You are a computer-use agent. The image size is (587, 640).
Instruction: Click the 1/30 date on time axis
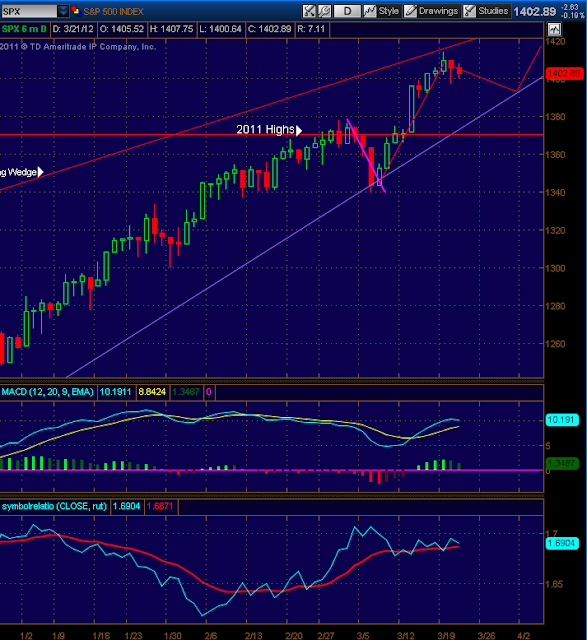pyautogui.click(x=173, y=636)
